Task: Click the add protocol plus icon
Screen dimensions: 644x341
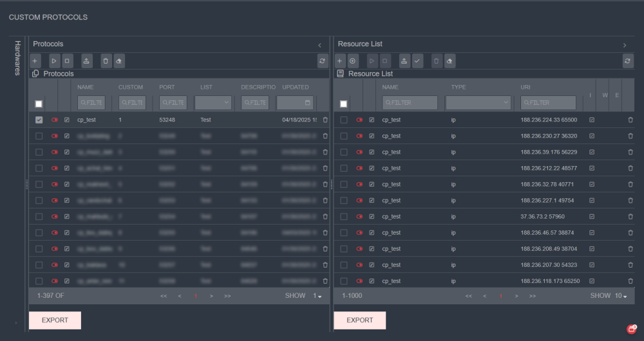Action: [x=35, y=60]
